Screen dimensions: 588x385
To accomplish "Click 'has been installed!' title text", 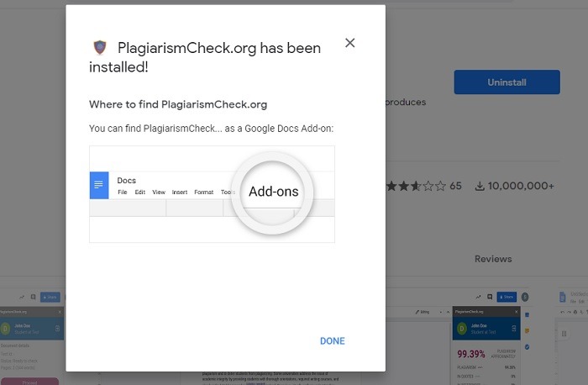I will point(205,57).
